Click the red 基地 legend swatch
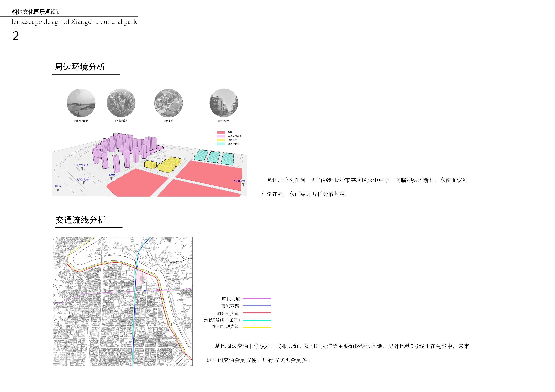The height and width of the screenshot is (392, 555). pyautogui.click(x=221, y=132)
